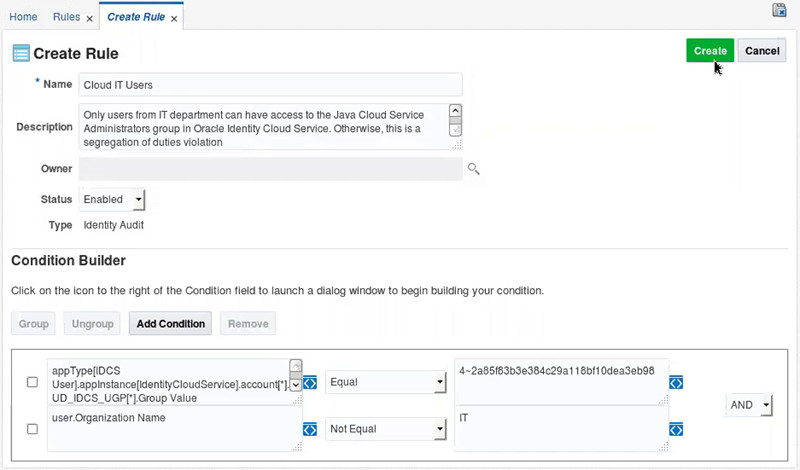
Task: Open the AND logical operator dropdown
Action: coord(750,405)
